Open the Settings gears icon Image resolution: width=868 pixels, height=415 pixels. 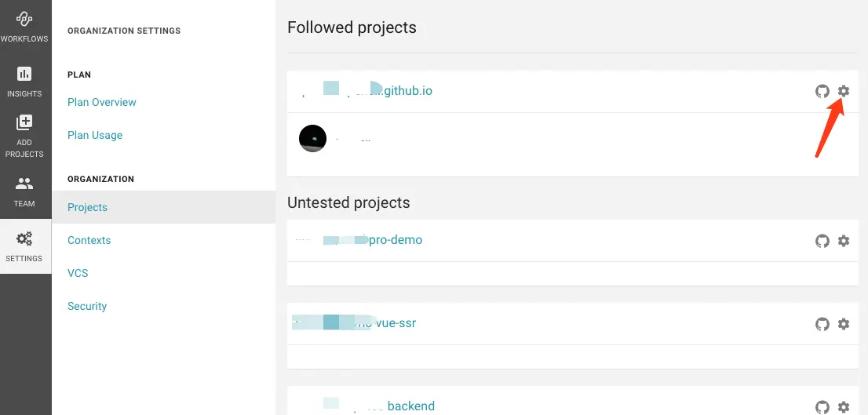(x=24, y=240)
